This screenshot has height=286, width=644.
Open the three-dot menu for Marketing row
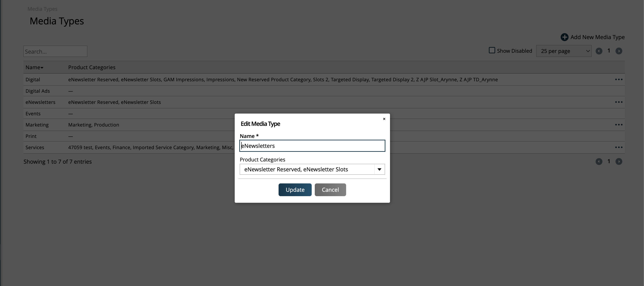pos(619,125)
